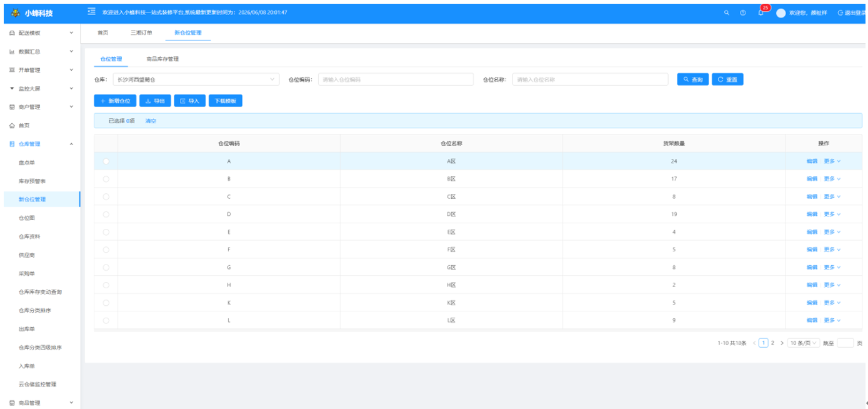Go to pagination page 2
868x409 pixels.
[773, 343]
